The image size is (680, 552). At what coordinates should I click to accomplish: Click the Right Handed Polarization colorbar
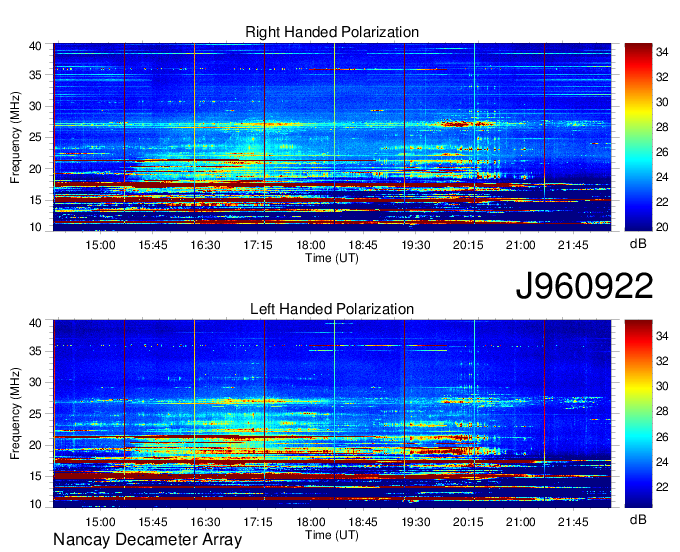tap(638, 137)
